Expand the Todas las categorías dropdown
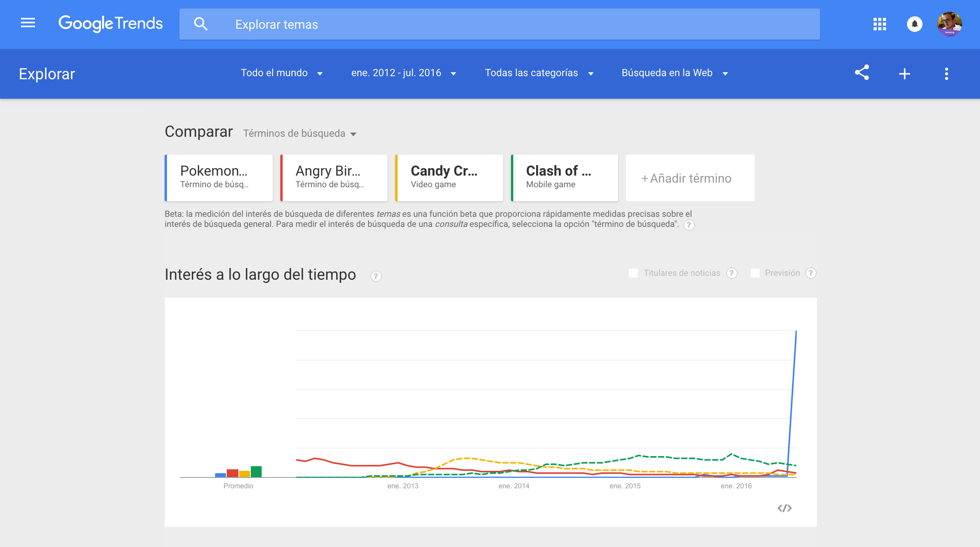Screen dimensions: 980x547 point(539,73)
